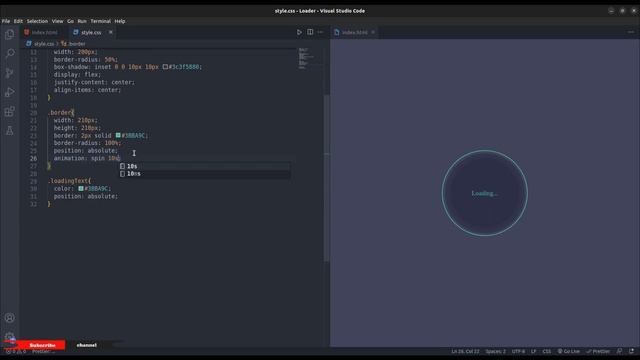640x360 pixels.
Task: Open the View menu
Action: coord(58,21)
